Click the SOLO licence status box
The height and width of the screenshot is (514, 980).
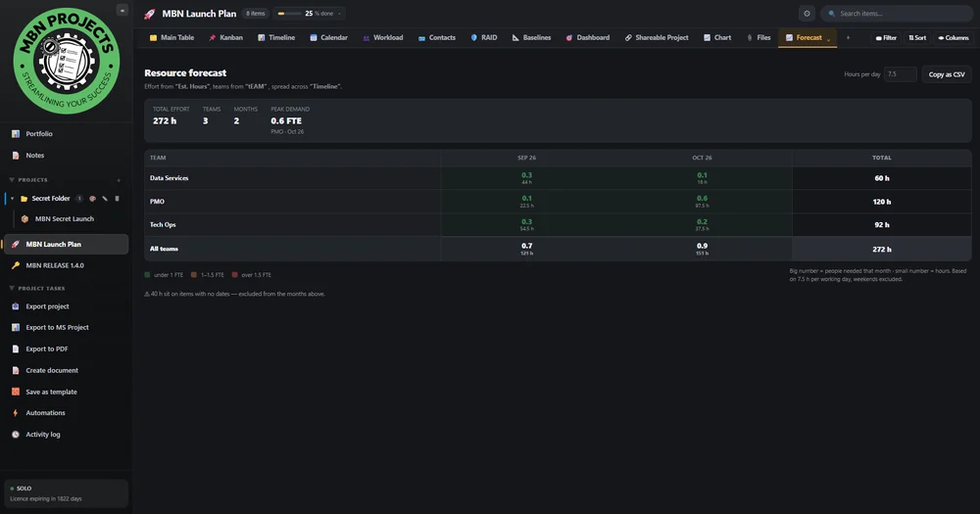(67, 493)
